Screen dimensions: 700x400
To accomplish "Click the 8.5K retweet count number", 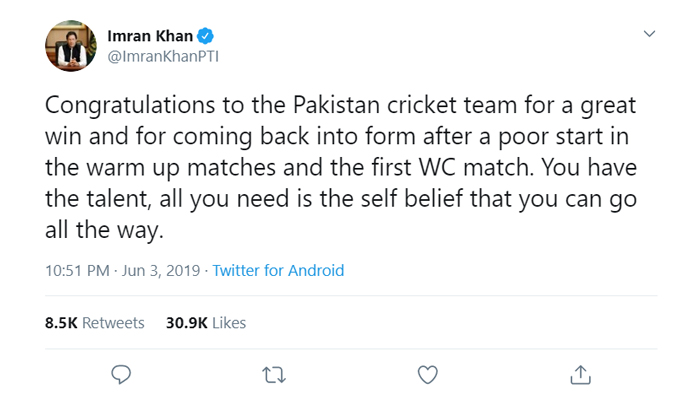I will coord(61,323).
